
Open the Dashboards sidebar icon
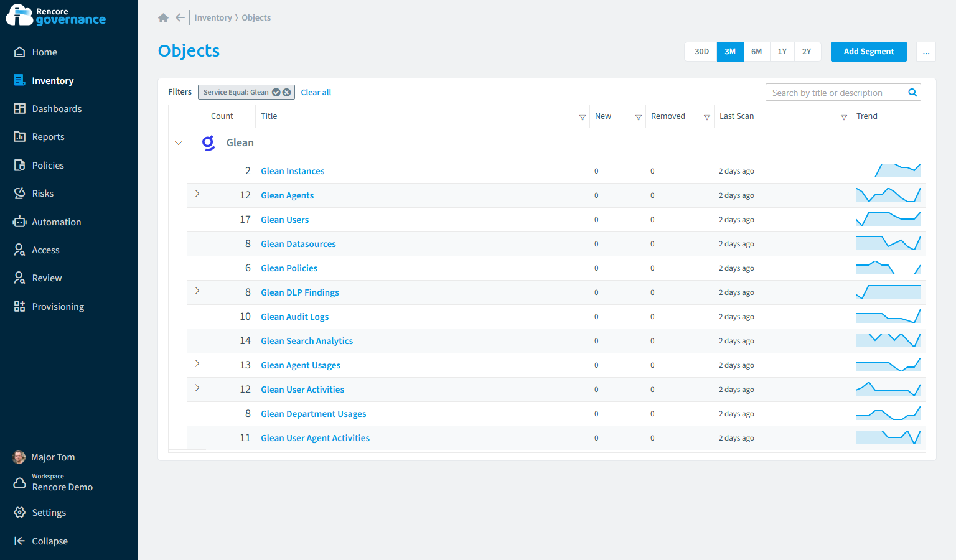20,108
